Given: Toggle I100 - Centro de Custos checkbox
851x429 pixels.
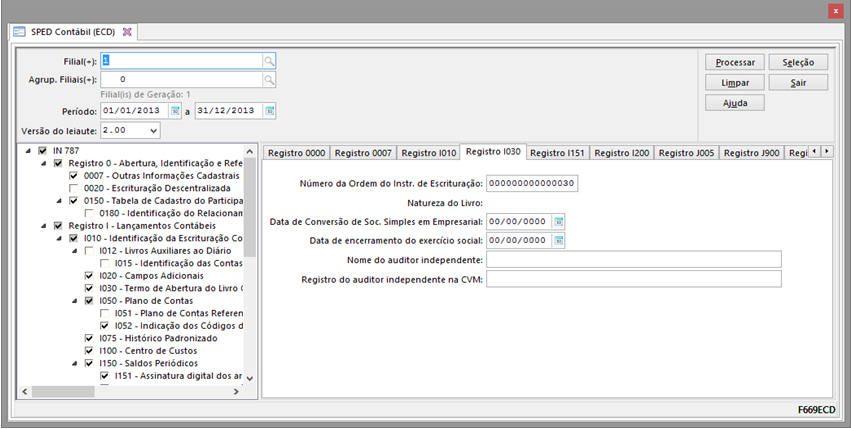Looking at the screenshot, I should pos(89,351).
